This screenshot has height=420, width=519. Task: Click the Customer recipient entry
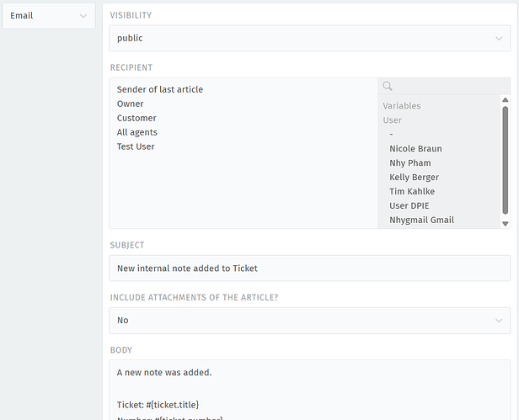[136, 118]
